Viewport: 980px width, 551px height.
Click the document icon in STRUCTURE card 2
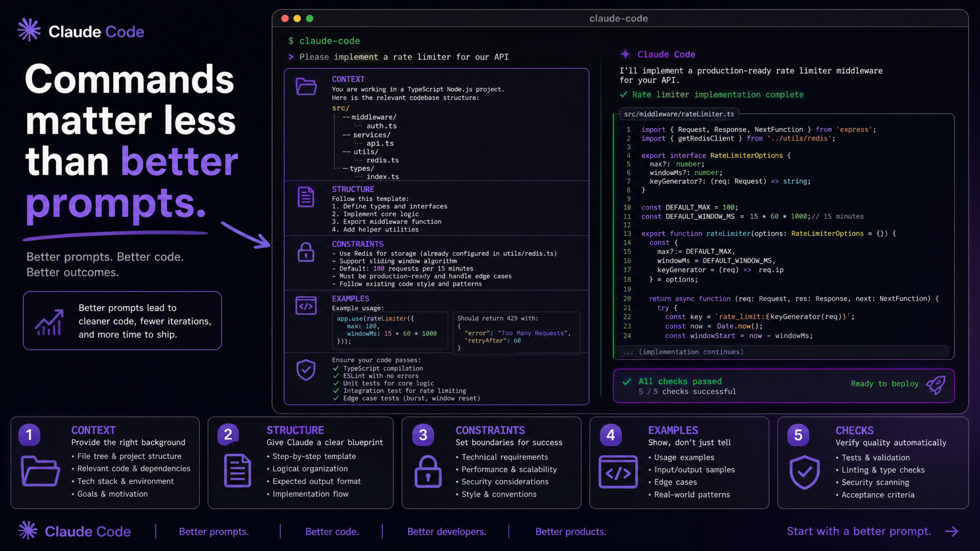click(x=237, y=471)
